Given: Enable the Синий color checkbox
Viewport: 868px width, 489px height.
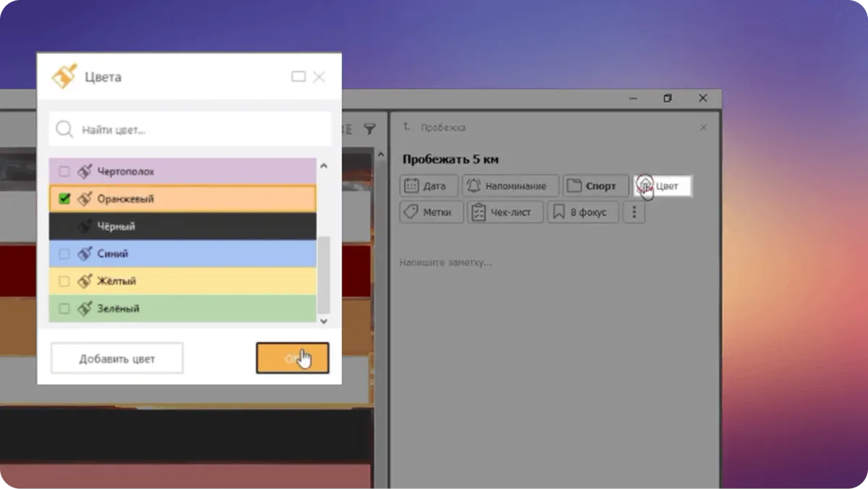Looking at the screenshot, I should 64,254.
